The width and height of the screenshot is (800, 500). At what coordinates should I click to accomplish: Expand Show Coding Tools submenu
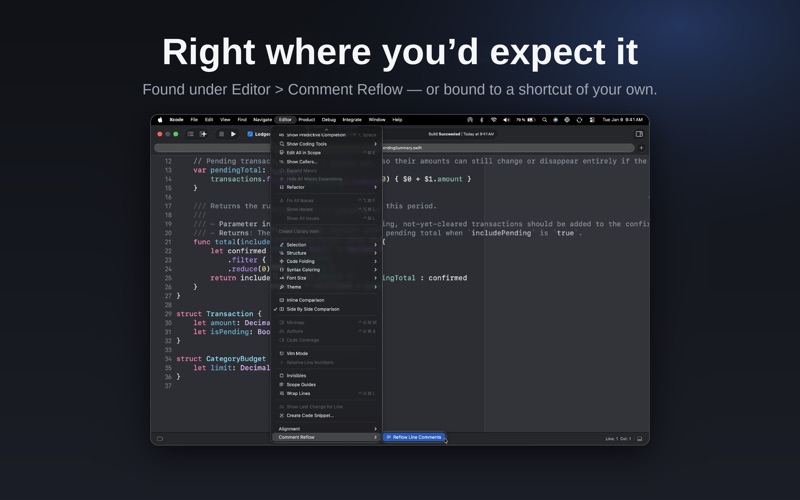point(327,144)
